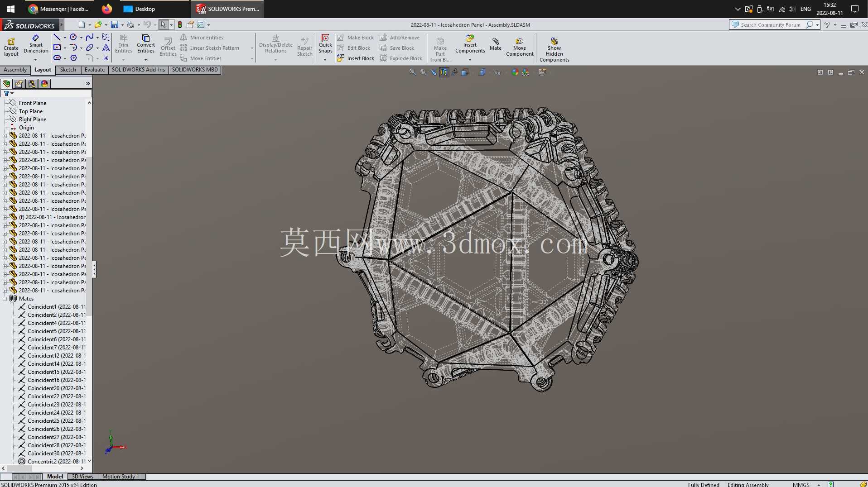Collapse the Mates folder
The width and height of the screenshot is (868, 487).
point(5,299)
